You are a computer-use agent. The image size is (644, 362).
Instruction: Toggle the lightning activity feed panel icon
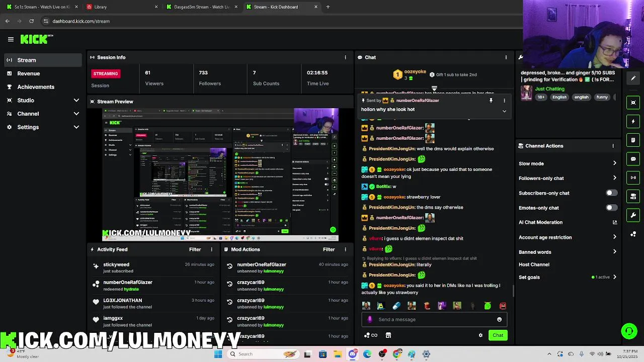[633, 121]
